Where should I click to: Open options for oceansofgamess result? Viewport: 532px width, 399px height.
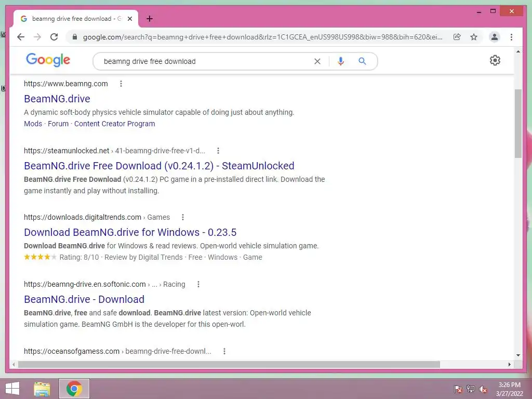[x=224, y=351]
